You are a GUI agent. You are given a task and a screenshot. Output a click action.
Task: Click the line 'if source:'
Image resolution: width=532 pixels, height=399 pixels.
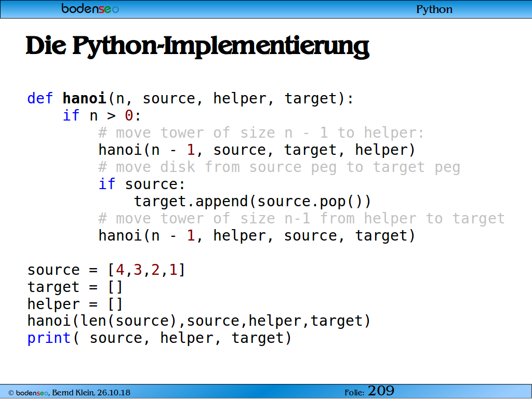[x=142, y=184]
